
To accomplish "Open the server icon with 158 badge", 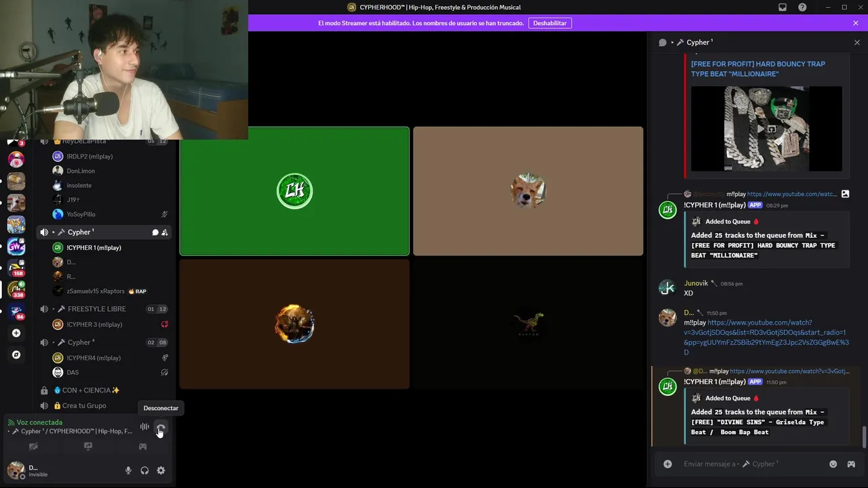I will (16, 268).
